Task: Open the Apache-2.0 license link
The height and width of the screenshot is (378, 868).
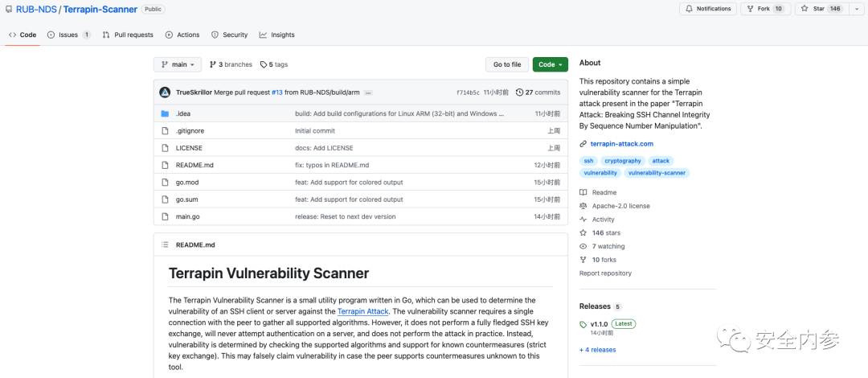Action: point(615,206)
